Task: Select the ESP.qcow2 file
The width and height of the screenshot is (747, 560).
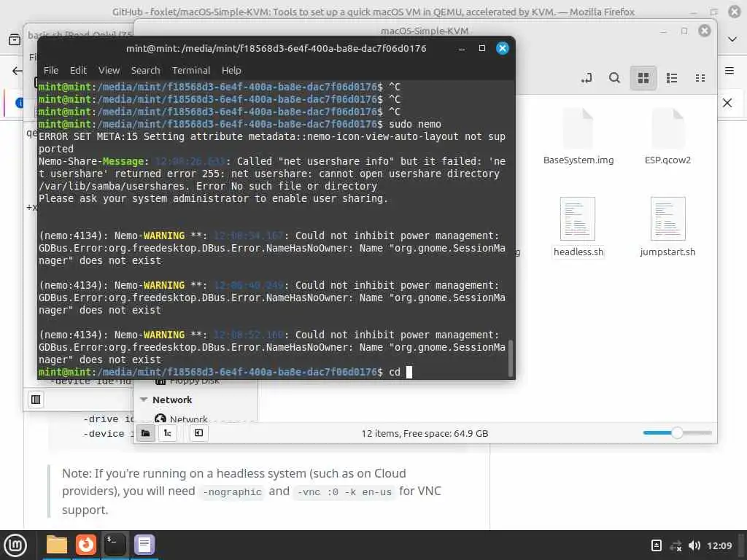Action: pyautogui.click(x=667, y=136)
